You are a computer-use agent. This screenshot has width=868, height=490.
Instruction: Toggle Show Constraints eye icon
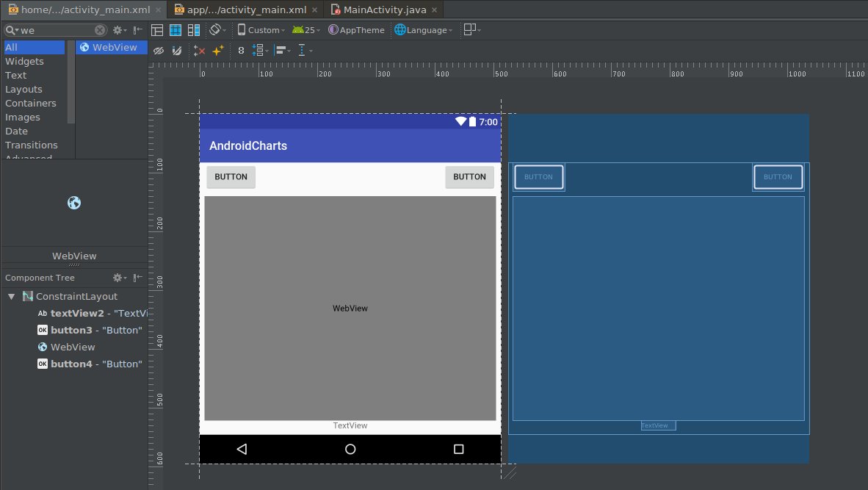coord(158,51)
